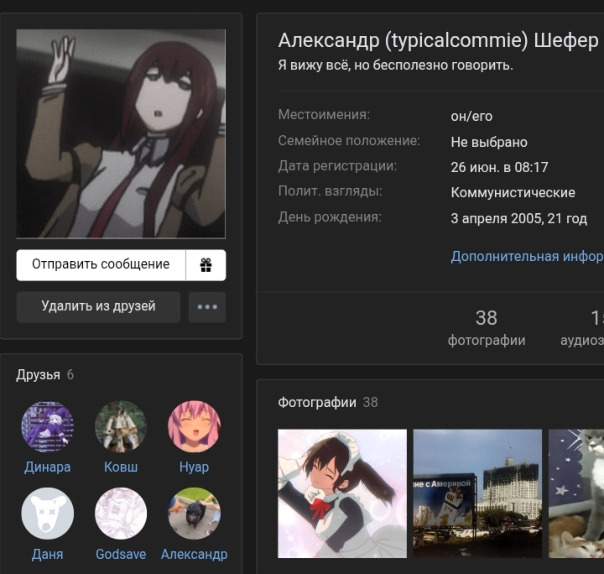The width and height of the screenshot is (604, 574).
Task: Open Даня's default dog avatar
Action: 47,514
